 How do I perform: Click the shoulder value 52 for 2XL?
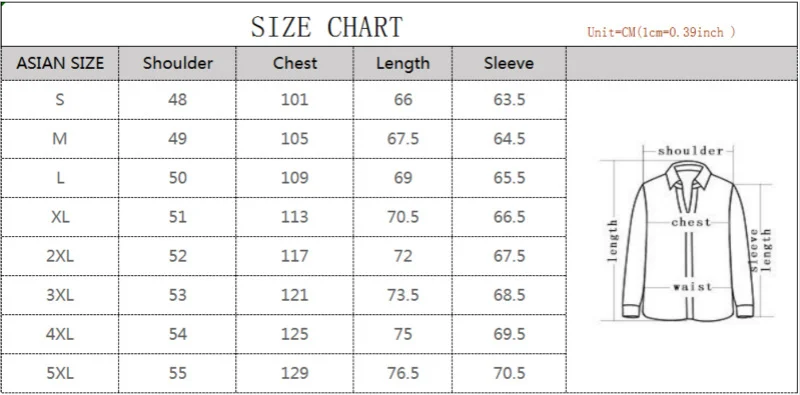point(178,256)
